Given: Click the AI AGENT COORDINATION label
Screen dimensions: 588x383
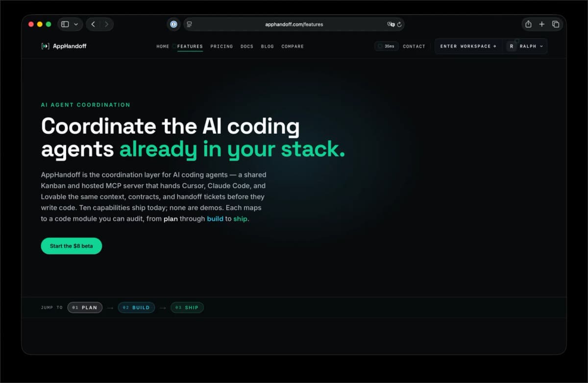Looking at the screenshot, I should click(86, 105).
